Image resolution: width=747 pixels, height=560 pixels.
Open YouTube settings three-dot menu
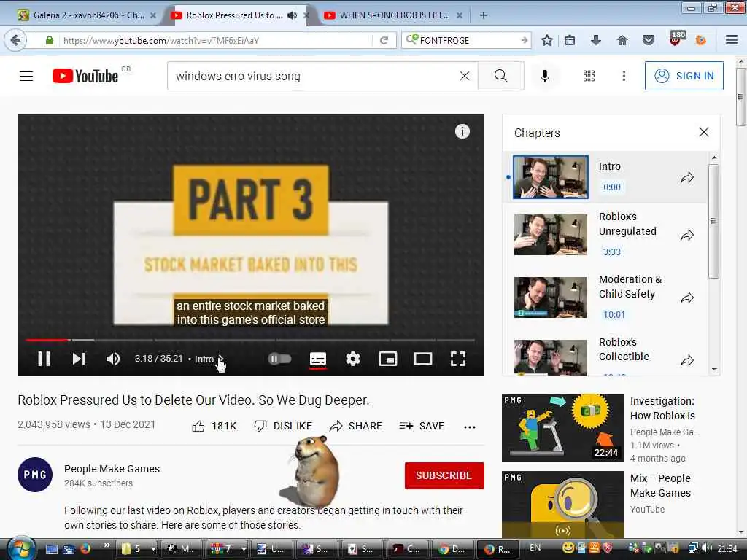624,76
